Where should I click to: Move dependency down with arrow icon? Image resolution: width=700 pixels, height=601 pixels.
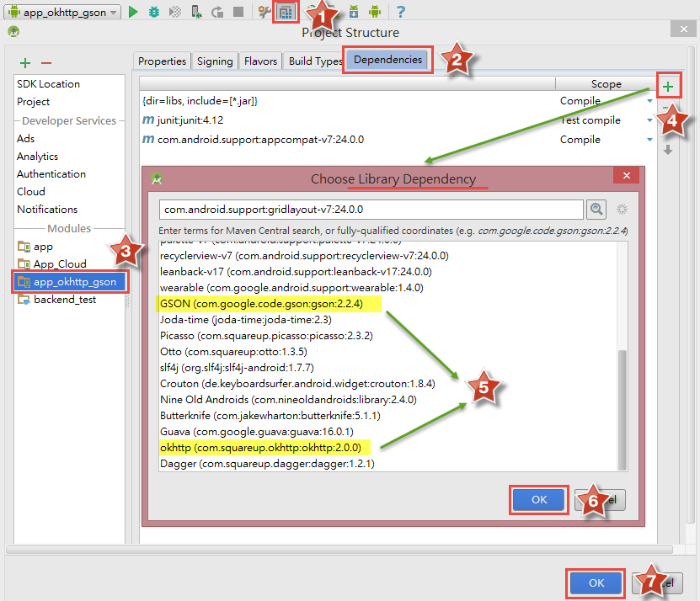668,150
